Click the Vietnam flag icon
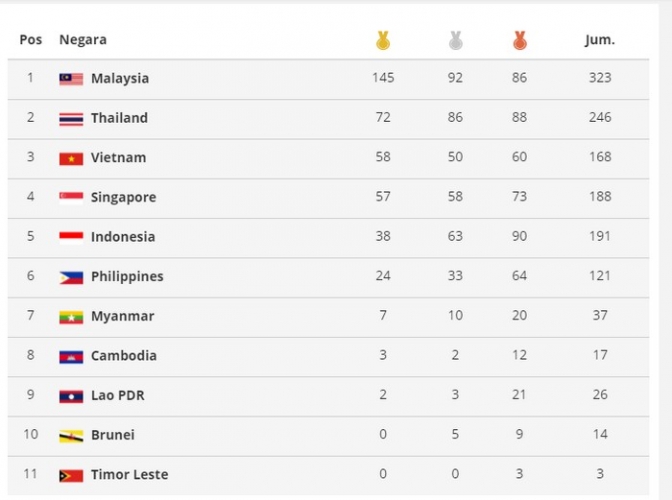672x500 pixels. click(x=71, y=158)
